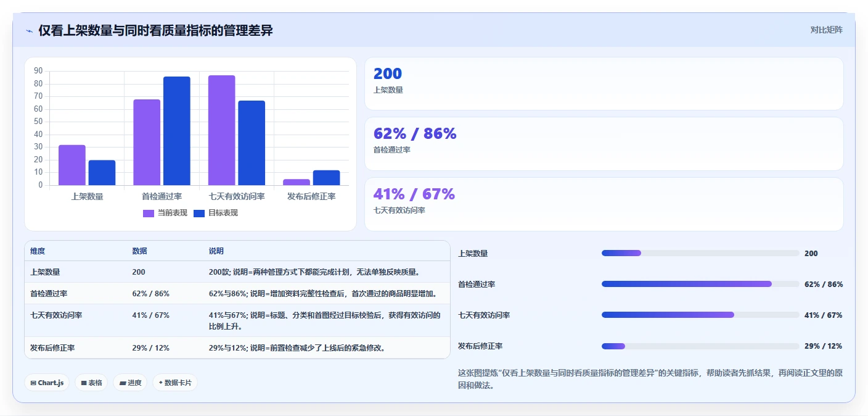Click the 说明 table column header

[x=216, y=251]
